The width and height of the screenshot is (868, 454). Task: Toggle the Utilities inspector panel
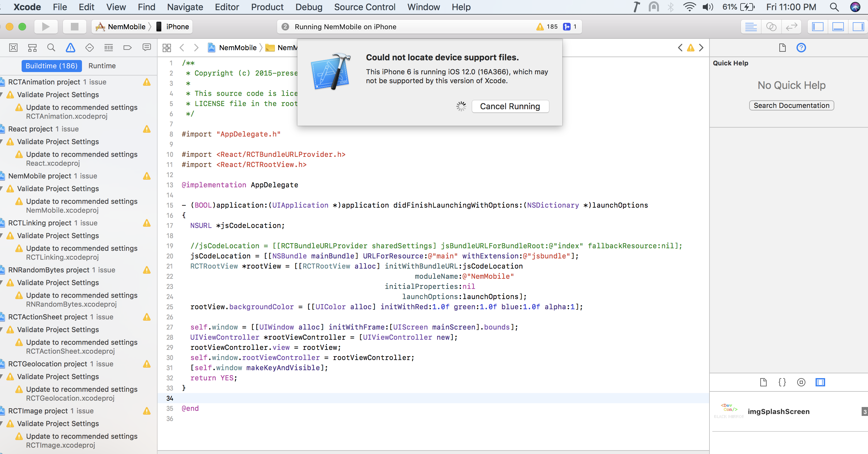pyautogui.click(x=858, y=27)
